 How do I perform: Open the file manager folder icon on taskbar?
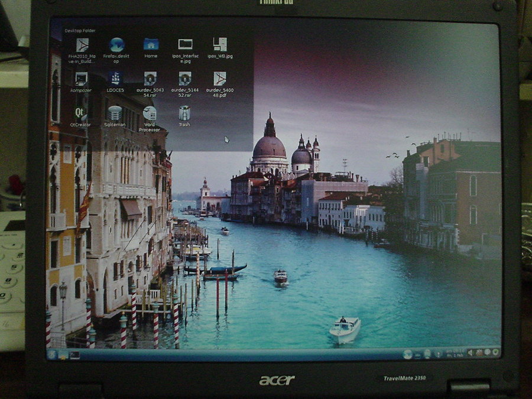[63, 355]
